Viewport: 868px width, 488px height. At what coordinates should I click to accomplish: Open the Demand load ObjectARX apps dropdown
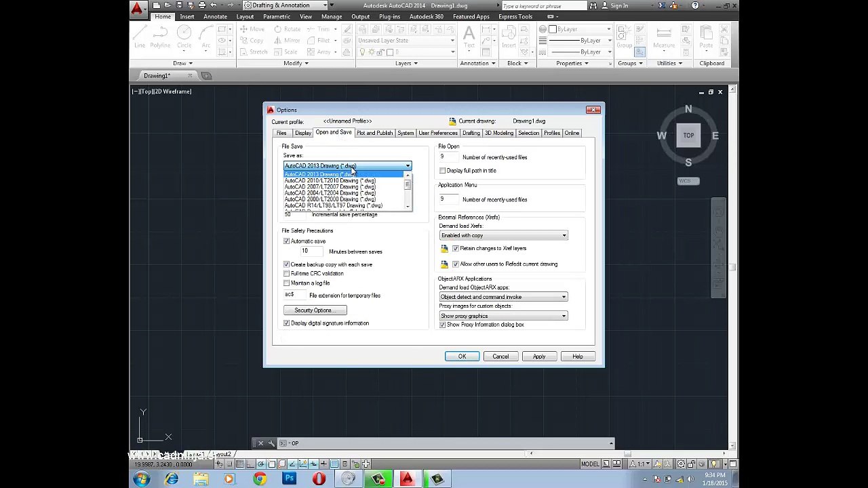point(503,297)
